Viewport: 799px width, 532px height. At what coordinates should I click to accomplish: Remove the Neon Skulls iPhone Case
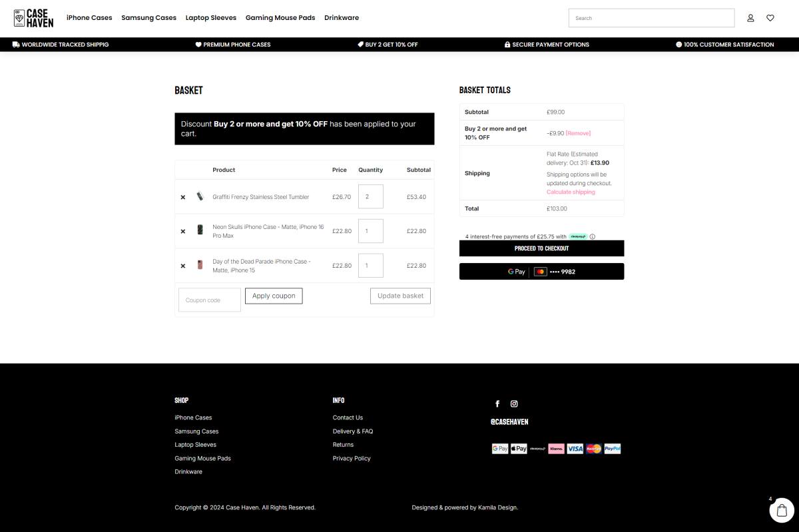point(183,231)
